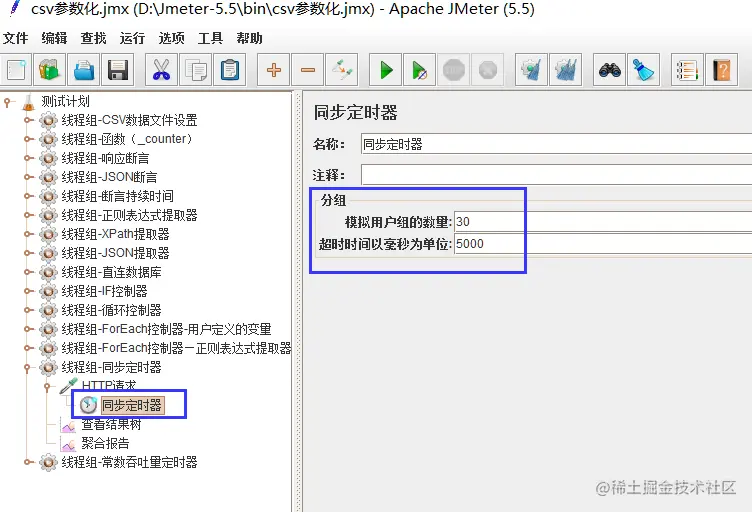Click the 模拟用户组的数量 field showing 30
The width and height of the screenshot is (752, 512).
[603, 222]
